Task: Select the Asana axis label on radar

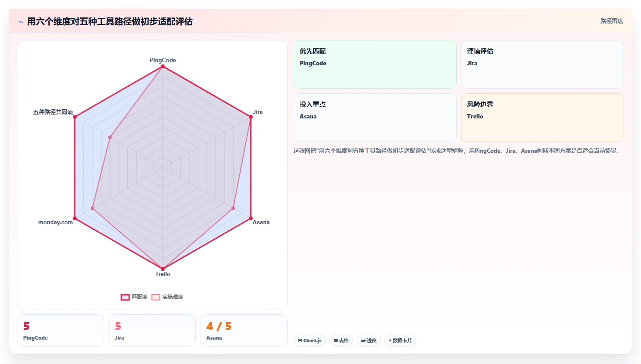Action: click(x=261, y=222)
